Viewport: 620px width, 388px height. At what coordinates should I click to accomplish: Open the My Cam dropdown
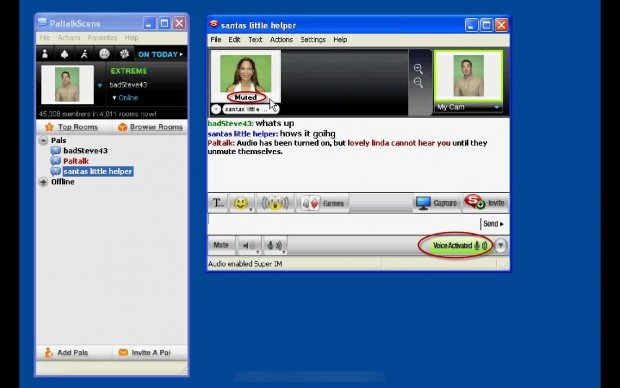pos(497,107)
